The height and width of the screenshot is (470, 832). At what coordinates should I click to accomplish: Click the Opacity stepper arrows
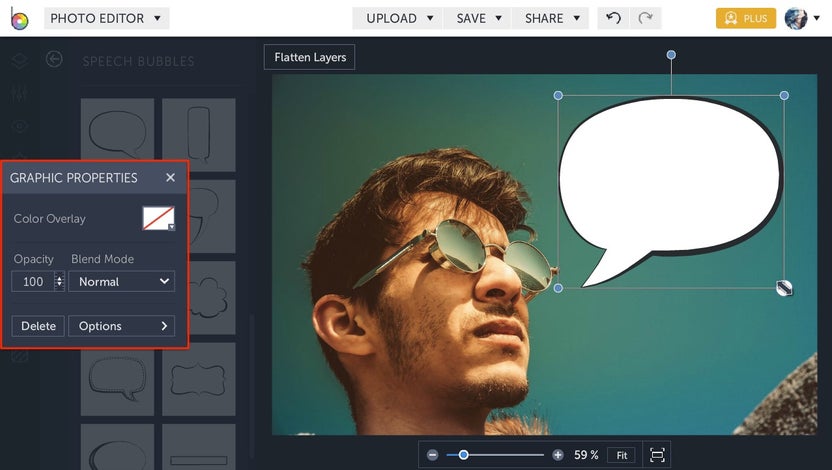(x=59, y=282)
